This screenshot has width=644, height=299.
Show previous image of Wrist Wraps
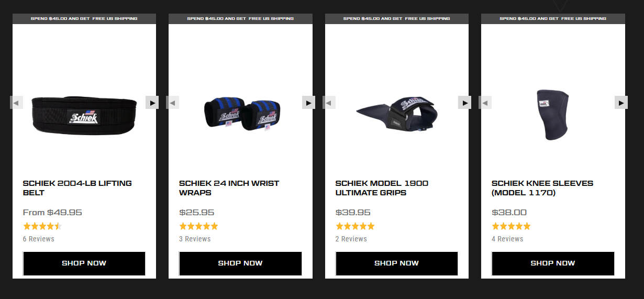click(x=173, y=103)
